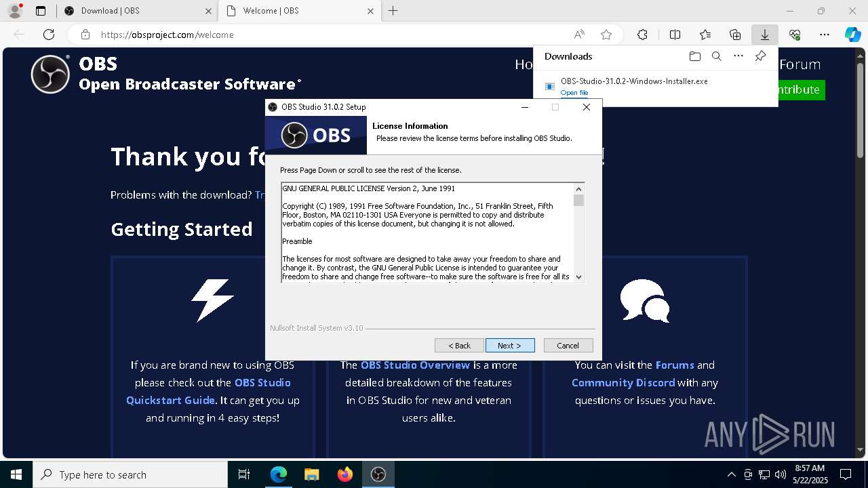View site information lock icon
The height and width of the screenshot is (488, 868).
click(x=85, y=35)
